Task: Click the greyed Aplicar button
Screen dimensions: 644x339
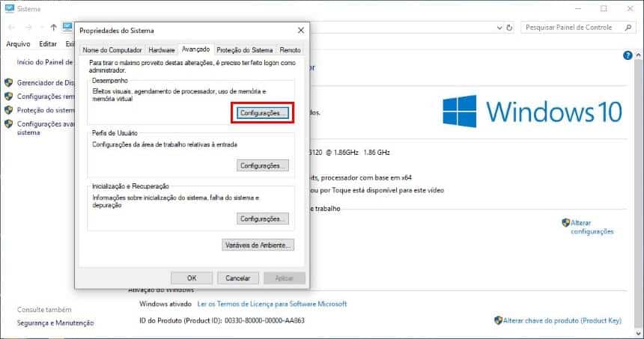Action: (285, 278)
